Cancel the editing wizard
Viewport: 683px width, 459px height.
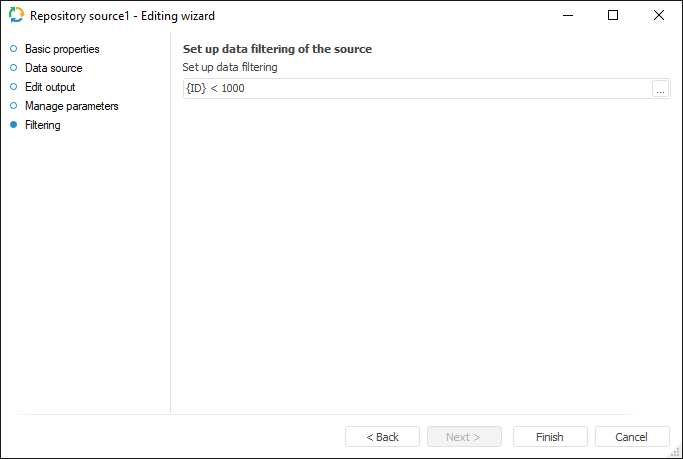(x=632, y=437)
